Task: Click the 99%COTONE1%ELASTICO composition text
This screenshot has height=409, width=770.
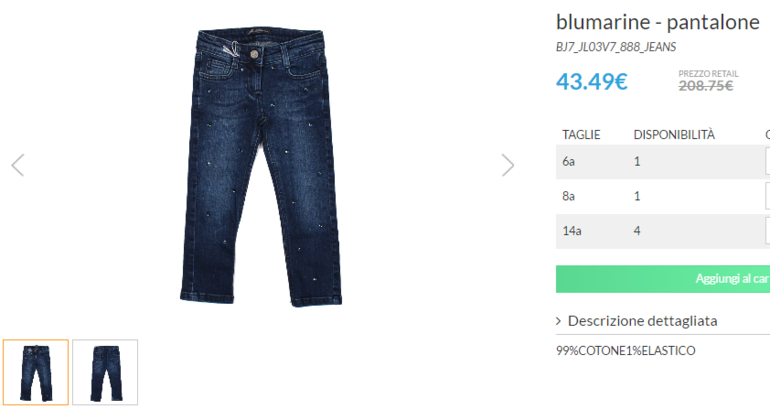Action: (626, 351)
